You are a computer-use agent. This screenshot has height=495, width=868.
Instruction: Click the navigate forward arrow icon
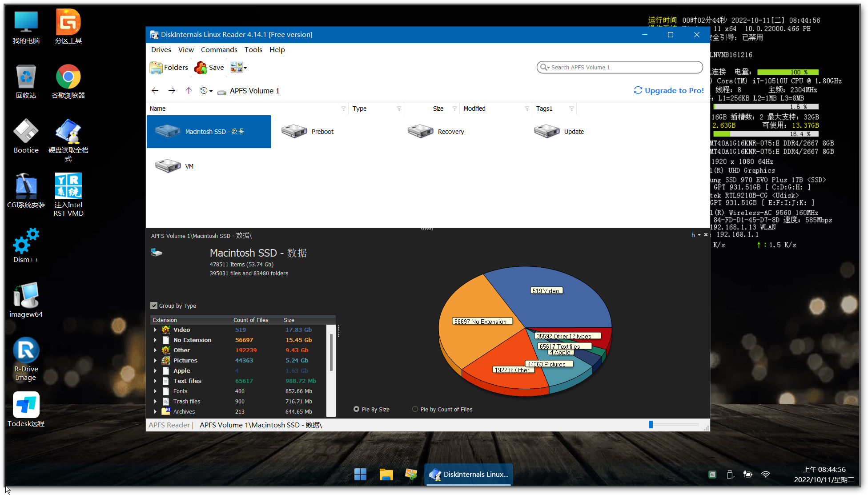click(172, 91)
